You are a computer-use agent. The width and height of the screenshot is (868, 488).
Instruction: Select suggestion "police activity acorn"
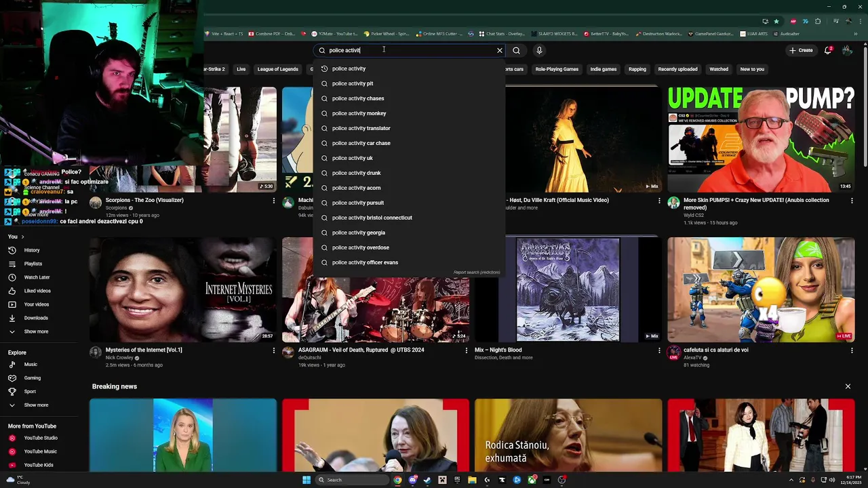410,188
